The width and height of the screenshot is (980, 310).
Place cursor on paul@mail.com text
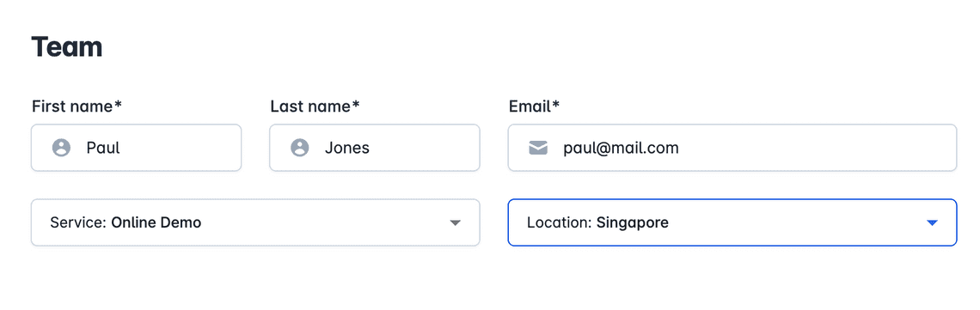[x=622, y=149]
